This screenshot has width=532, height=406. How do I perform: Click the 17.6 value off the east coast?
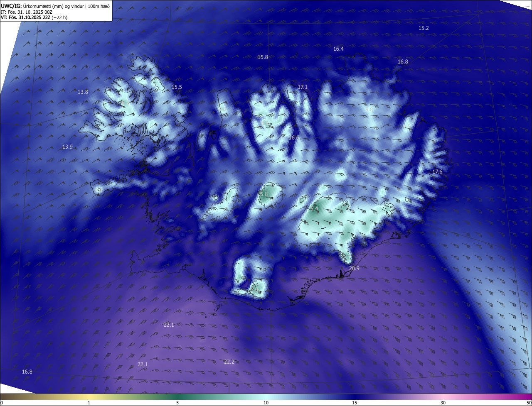pos(437,172)
